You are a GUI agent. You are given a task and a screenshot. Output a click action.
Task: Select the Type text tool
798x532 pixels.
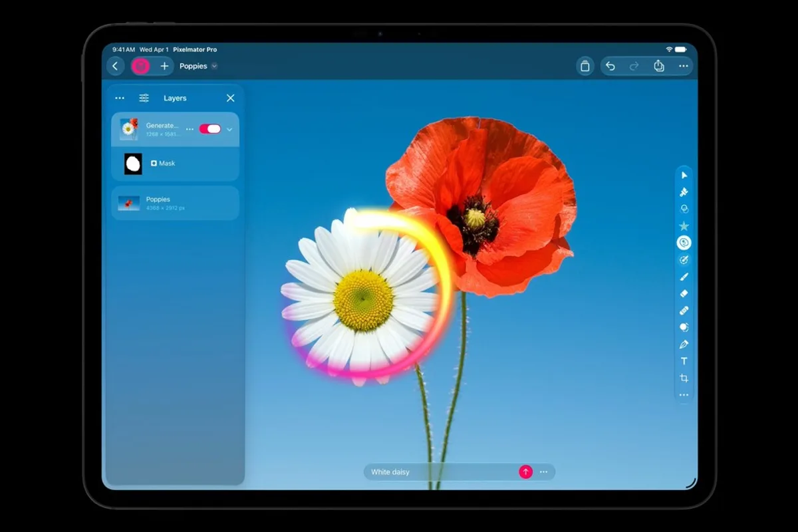[684, 361]
